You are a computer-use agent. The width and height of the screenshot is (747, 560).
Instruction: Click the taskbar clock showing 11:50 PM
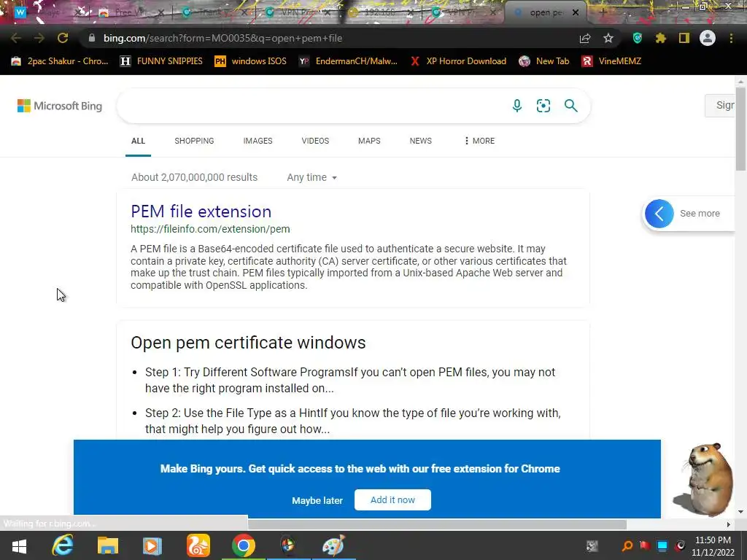coord(713,545)
